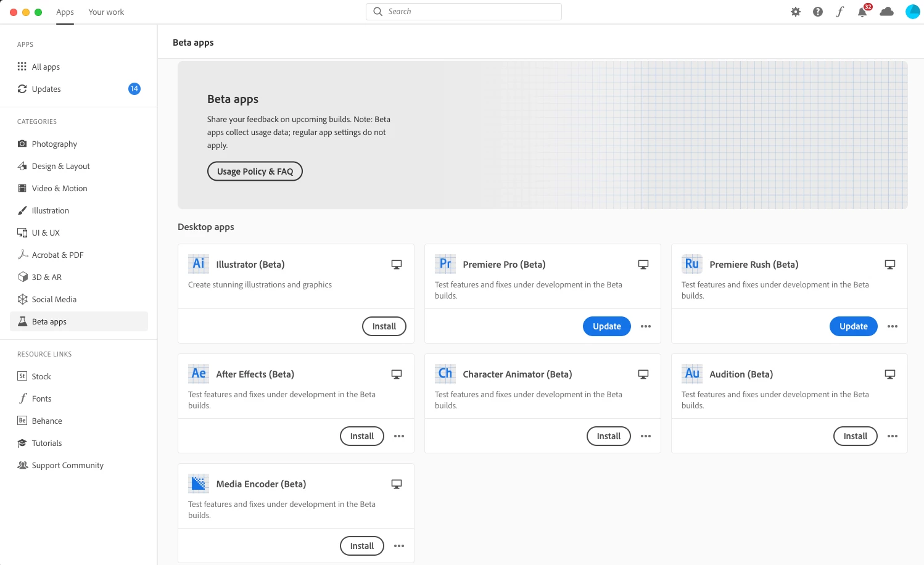Open more options for Character Animator (Beta)
Viewport: 924px width, 565px height.
pos(646,436)
